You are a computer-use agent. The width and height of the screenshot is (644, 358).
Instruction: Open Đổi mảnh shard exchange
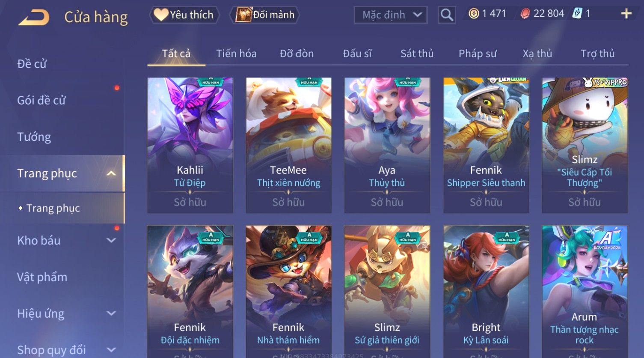click(x=265, y=15)
